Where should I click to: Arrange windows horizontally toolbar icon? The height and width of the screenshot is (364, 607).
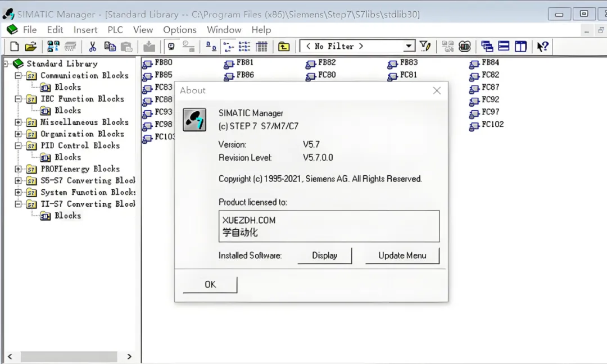pyautogui.click(x=504, y=47)
